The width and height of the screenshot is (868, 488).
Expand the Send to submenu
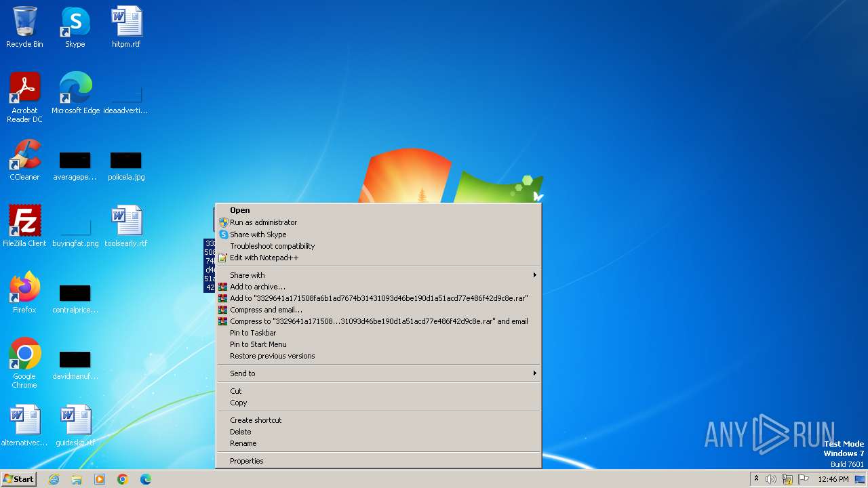tap(378, 373)
